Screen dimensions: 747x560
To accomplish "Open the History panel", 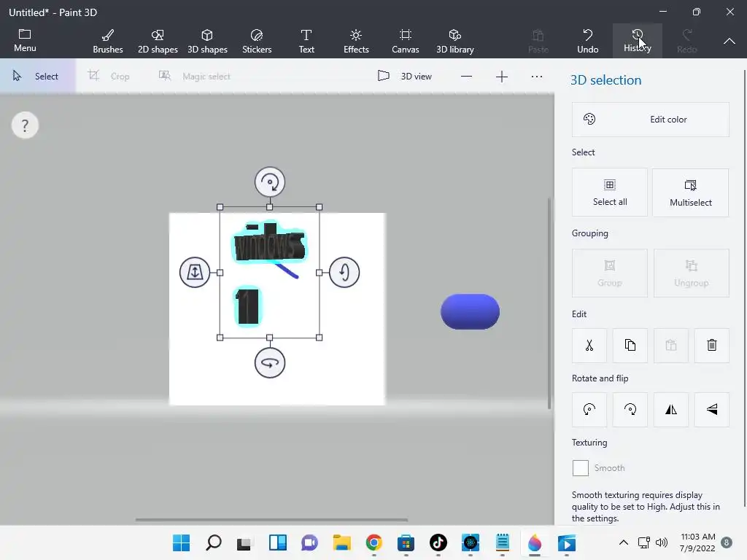I will pos(637,41).
